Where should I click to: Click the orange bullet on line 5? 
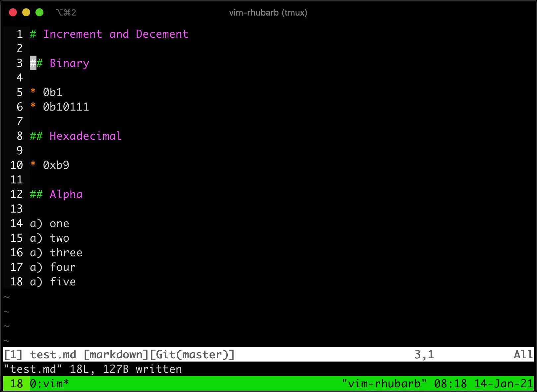33,92
